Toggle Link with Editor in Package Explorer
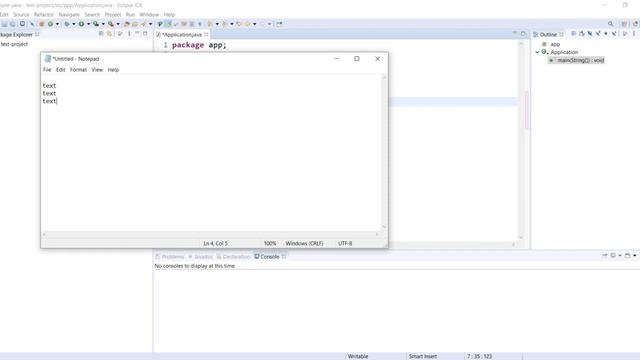Viewport: 640px width, 360px height. coord(109,34)
